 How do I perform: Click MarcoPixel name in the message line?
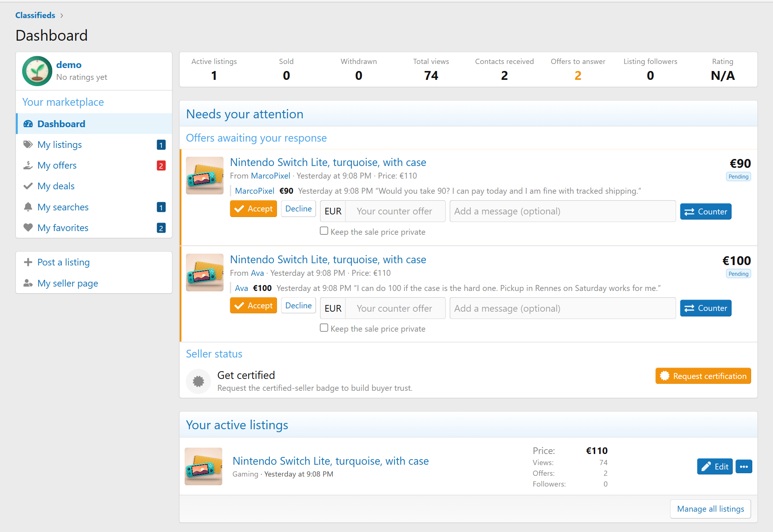tap(255, 191)
